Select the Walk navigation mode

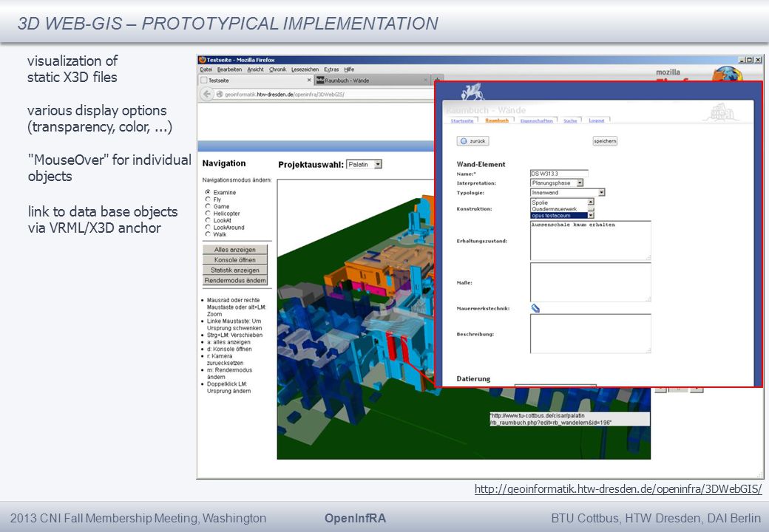pyautogui.click(x=208, y=234)
